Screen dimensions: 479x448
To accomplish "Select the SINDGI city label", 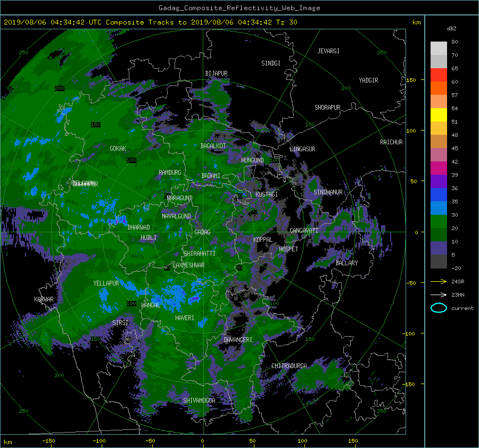I will [x=271, y=63].
